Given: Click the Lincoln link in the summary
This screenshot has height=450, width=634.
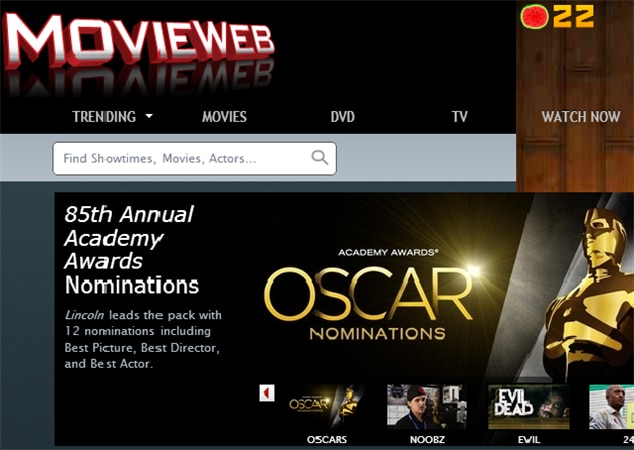Looking at the screenshot, I should click(x=84, y=315).
